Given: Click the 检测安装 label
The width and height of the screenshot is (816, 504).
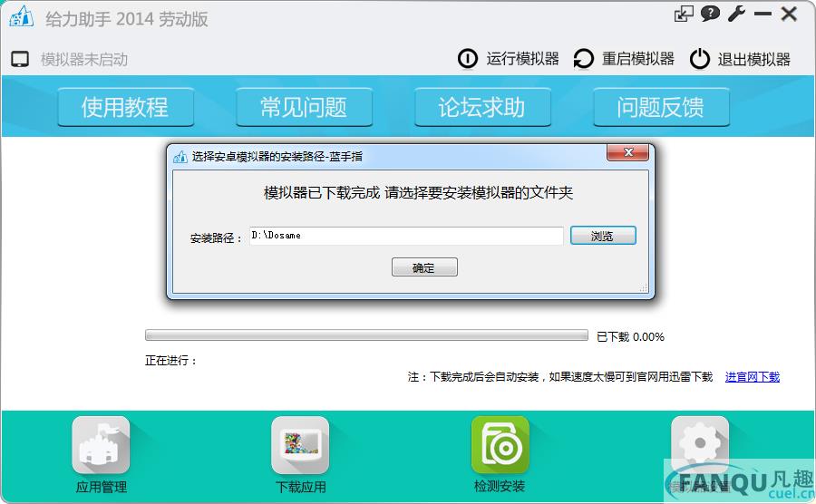Looking at the screenshot, I should pos(500,486).
